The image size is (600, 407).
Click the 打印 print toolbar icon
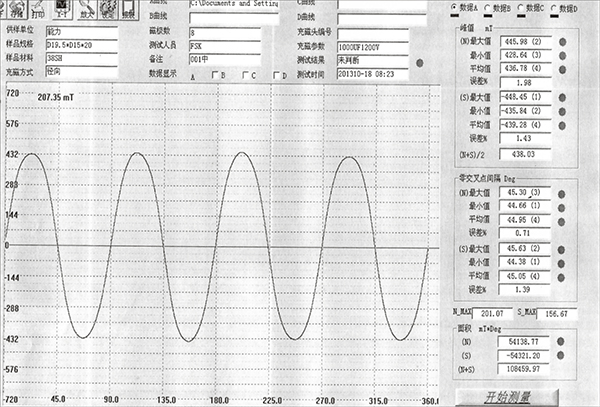coord(38,11)
